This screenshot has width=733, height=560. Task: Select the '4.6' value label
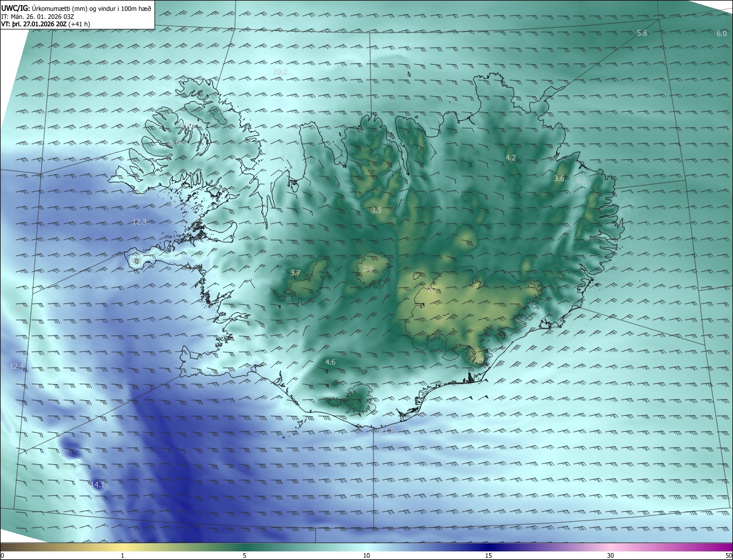330,362
